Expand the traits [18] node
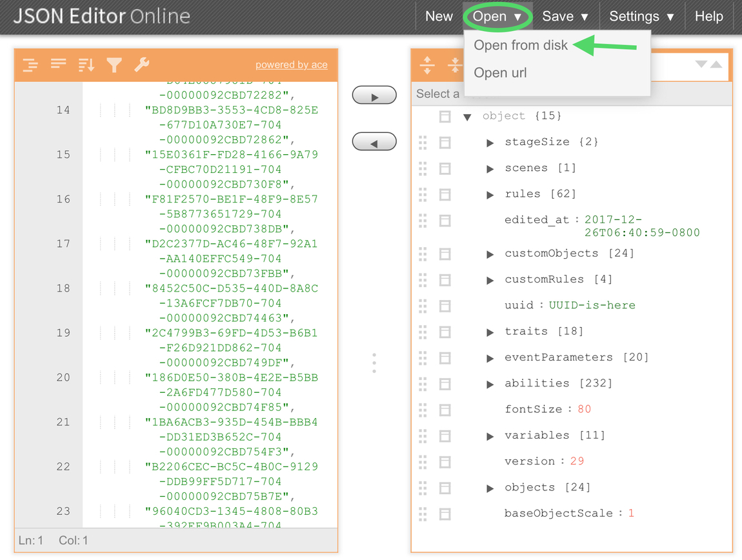Viewport: 742px width, 560px height. click(490, 333)
